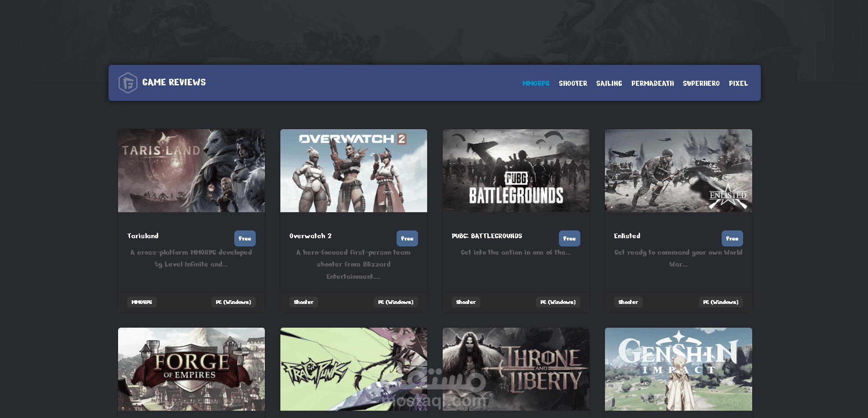Select the PIXEL category tab
This screenshot has width=868, height=418.
click(x=738, y=84)
